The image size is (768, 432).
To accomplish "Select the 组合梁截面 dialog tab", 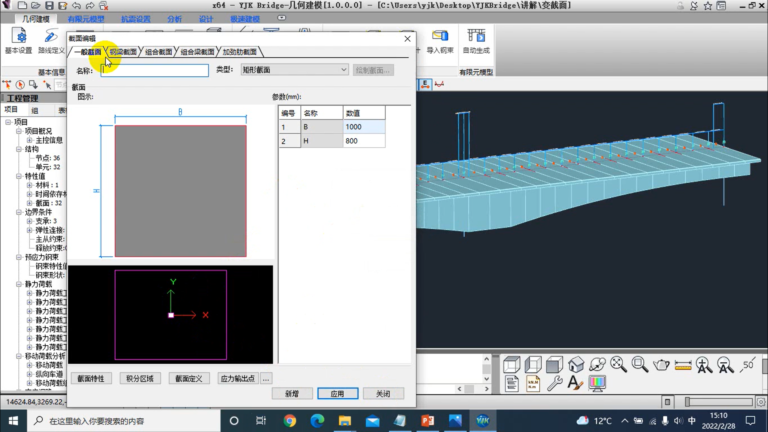I will pyautogui.click(x=197, y=52).
